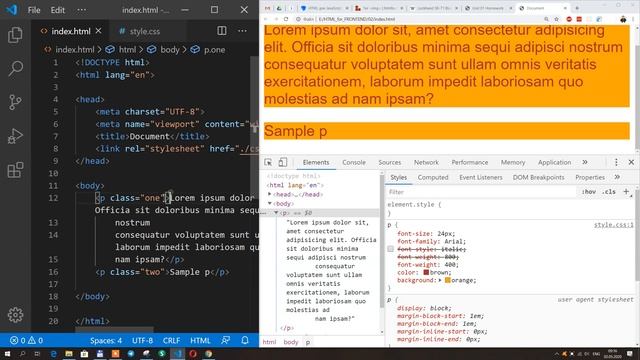This screenshot has width=640, height=360.
Task: Switch to Computed styles tab
Action: click(433, 177)
